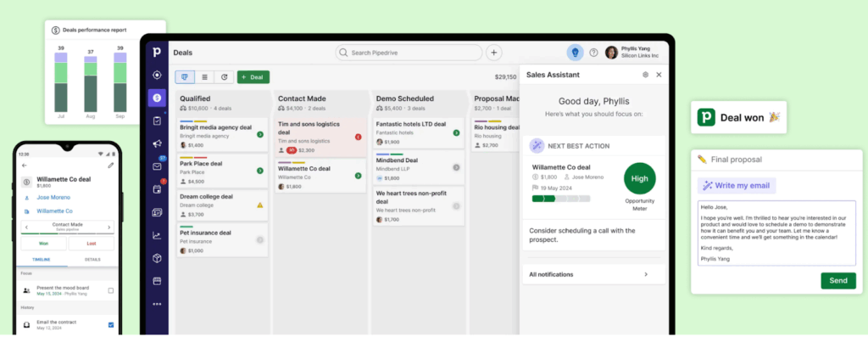The width and height of the screenshot is (868, 337).
Task: Switch to TIMELINE tab on phone
Action: pyautogui.click(x=42, y=260)
